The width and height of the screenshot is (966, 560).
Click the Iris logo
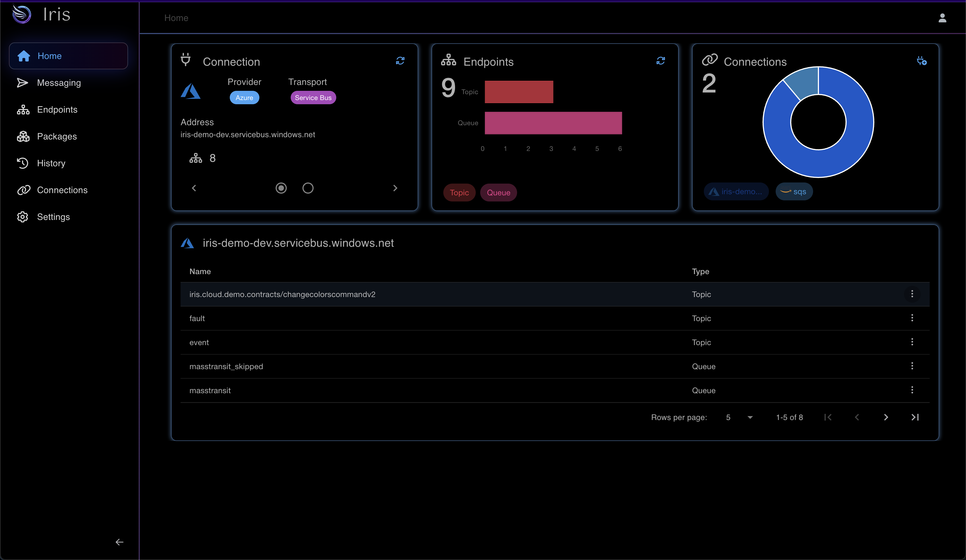pos(22,15)
